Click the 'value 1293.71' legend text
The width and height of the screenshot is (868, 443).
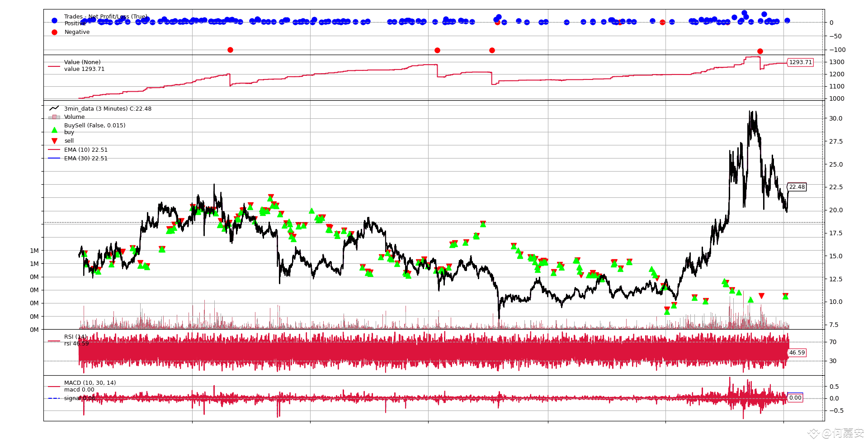84,69
